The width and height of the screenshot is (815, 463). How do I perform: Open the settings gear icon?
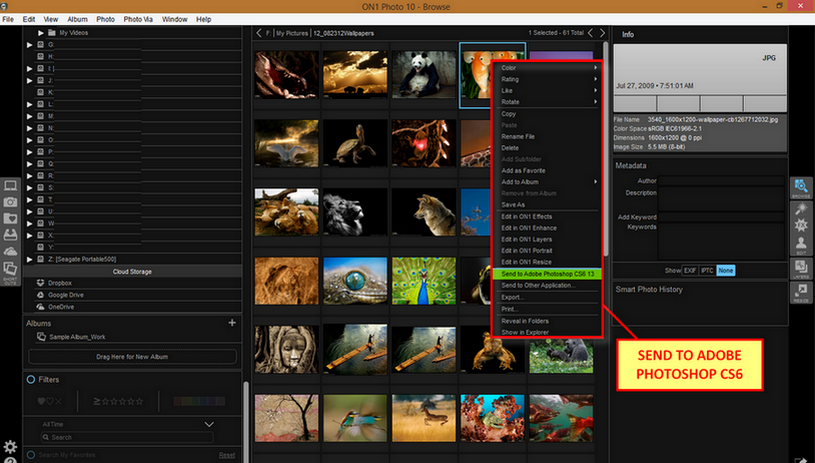(x=10, y=446)
